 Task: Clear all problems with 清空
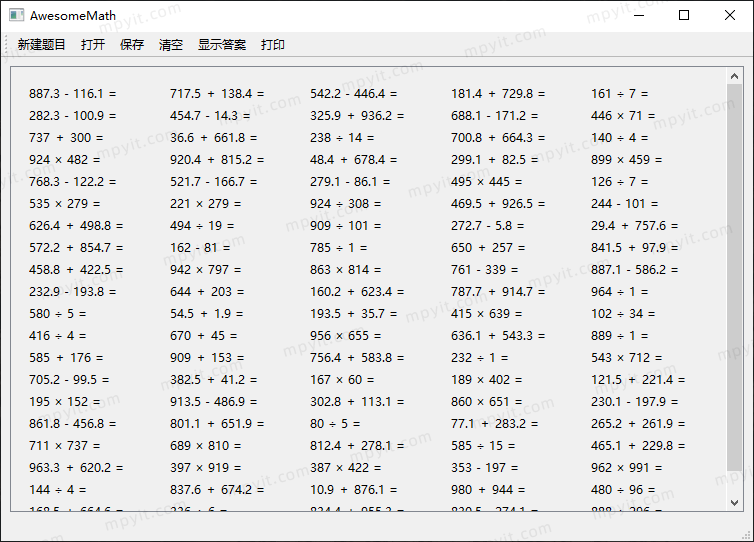(x=171, y=45)
